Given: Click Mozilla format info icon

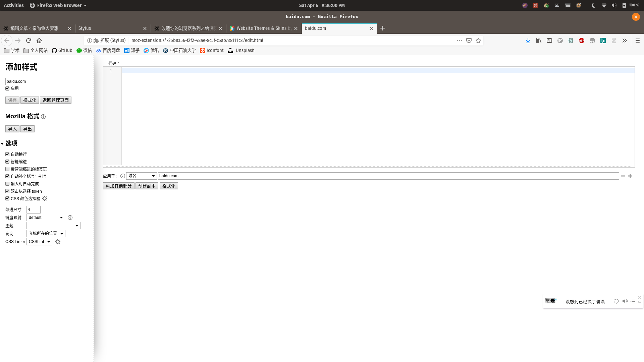Looking at the screenshot, I should tap(43, 117).
